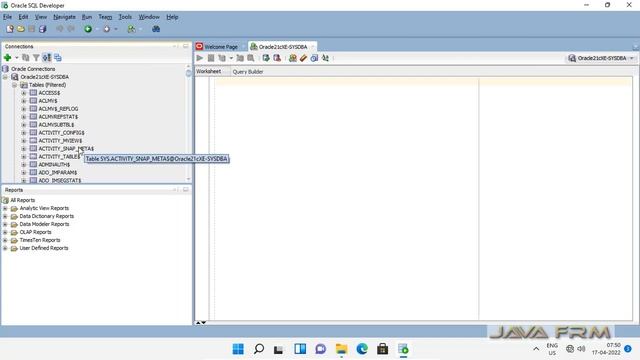Expand the ACCESS$ table node
The image size is (640, 360).
coord(24,93)
